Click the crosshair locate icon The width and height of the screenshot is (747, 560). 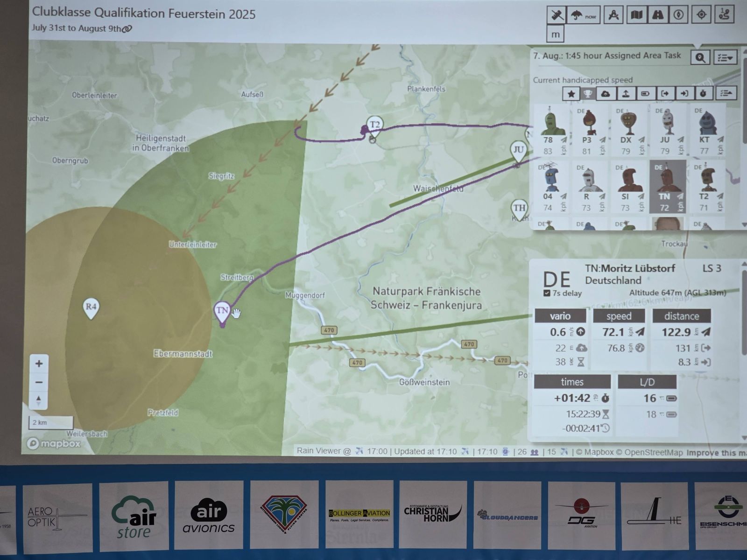tap(701, 15)
